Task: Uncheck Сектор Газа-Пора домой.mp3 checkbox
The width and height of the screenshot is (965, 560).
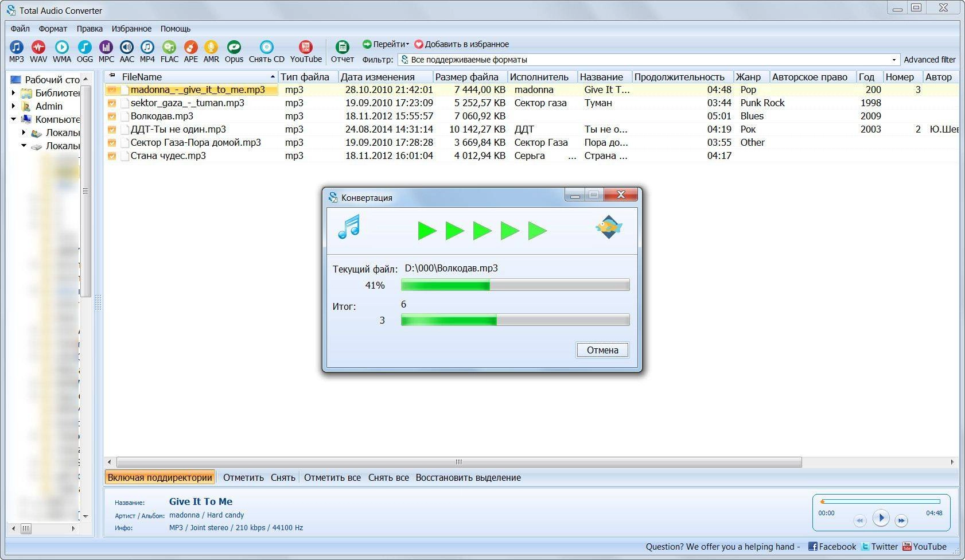Action: pos(112,143)
